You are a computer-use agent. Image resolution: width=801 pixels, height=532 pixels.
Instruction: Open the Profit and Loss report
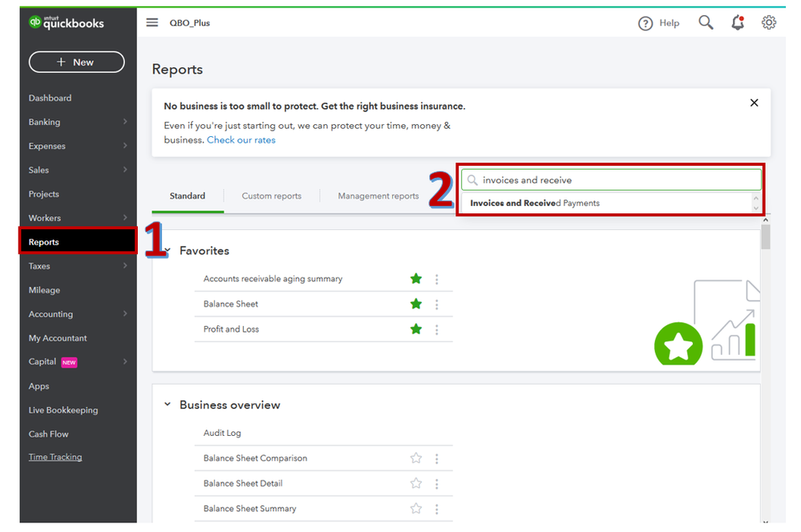(232, 329)
